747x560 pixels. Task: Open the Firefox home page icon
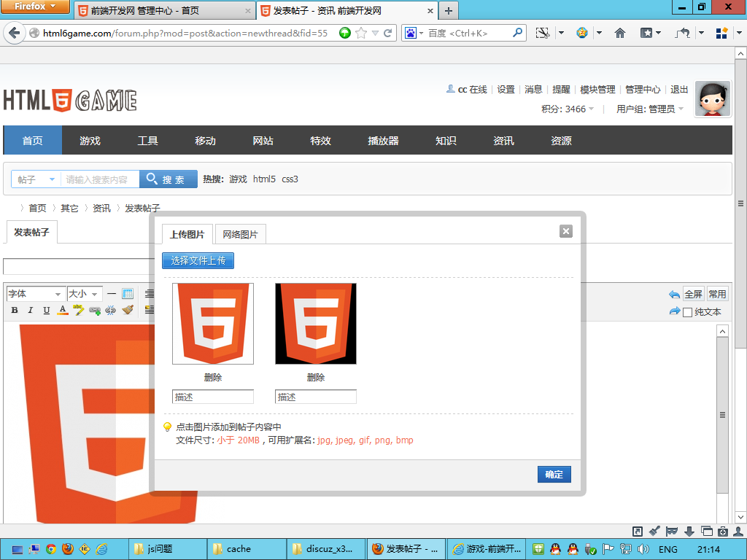coord(620,33)
